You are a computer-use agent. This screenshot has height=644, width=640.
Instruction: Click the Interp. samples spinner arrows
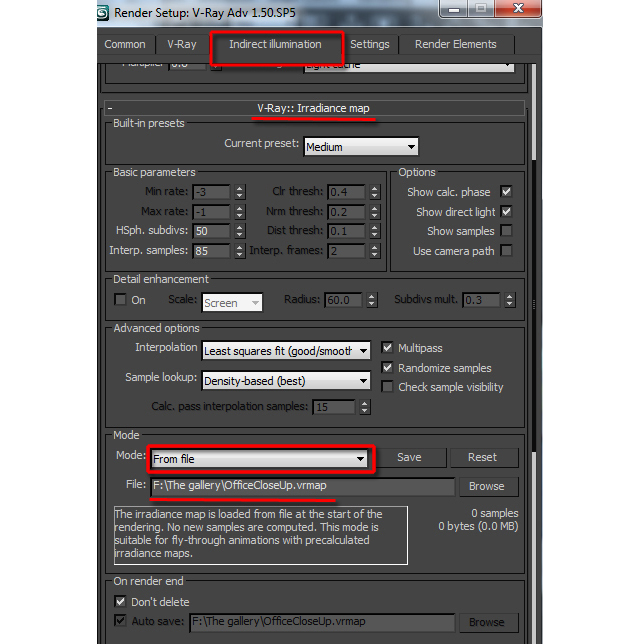pos(240,251)
